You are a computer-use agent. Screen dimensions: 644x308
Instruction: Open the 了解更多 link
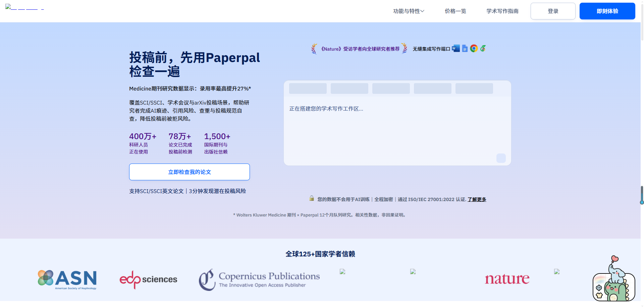477,199
